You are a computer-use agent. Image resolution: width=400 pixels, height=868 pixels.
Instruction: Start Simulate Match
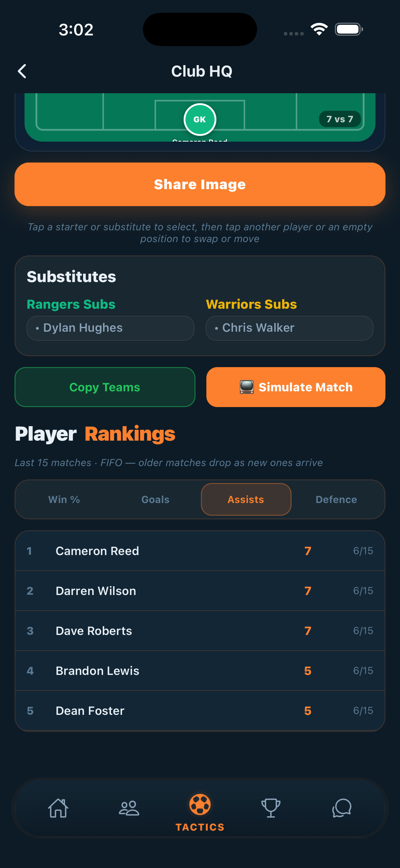click(296, 387)
